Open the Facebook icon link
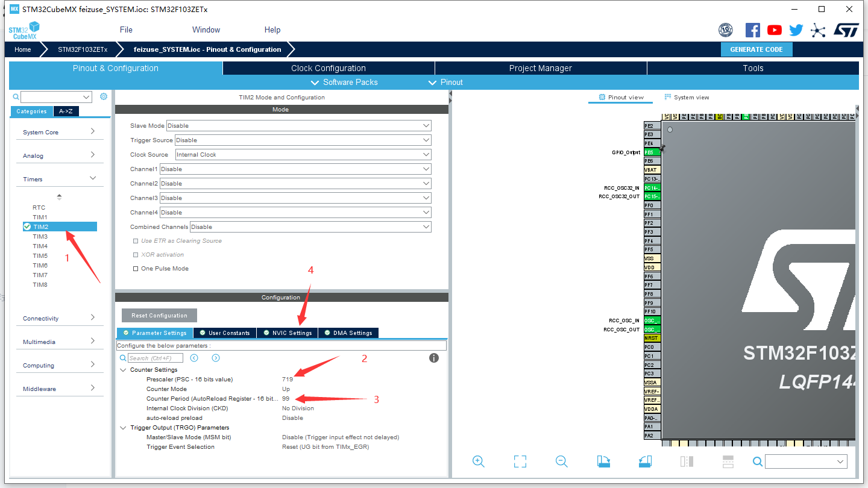This screenshot has width=868, height=488. click(x=753, y=30)
